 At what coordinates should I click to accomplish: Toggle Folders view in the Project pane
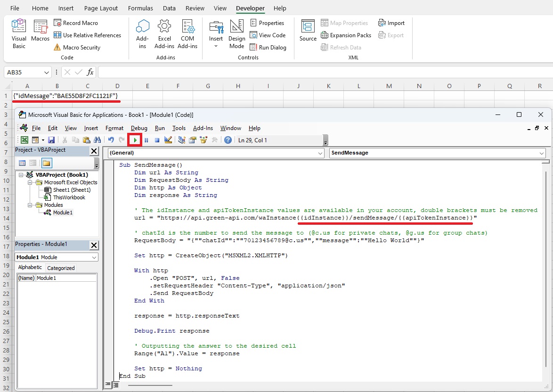(x=46, y=163)
